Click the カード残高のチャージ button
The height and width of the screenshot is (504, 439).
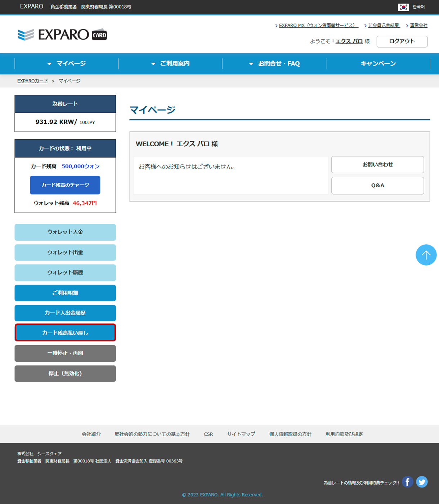65,185
